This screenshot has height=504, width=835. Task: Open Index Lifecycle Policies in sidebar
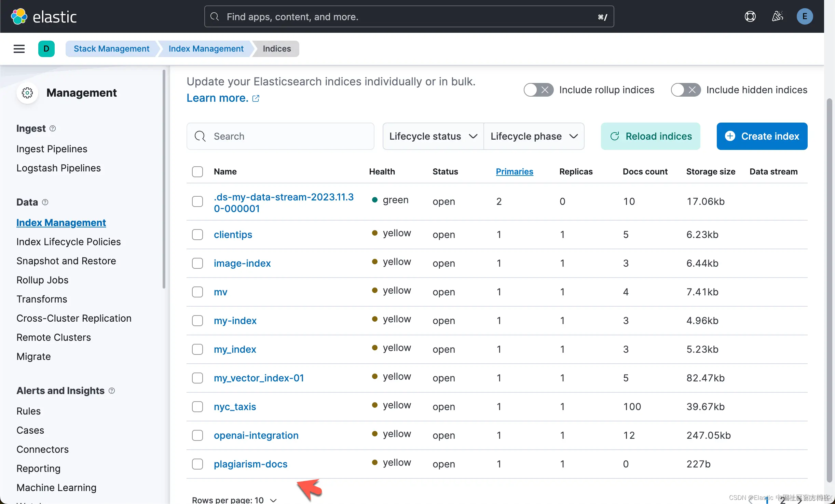pos(69,242)
